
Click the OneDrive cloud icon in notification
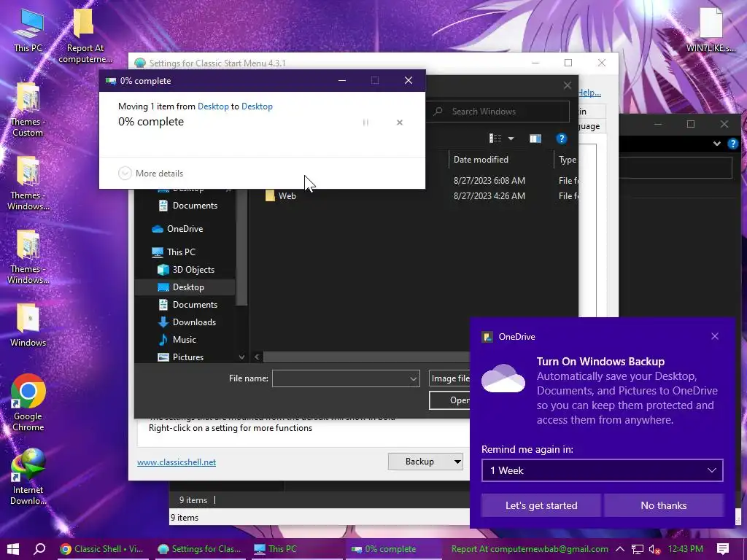point(503,378)
